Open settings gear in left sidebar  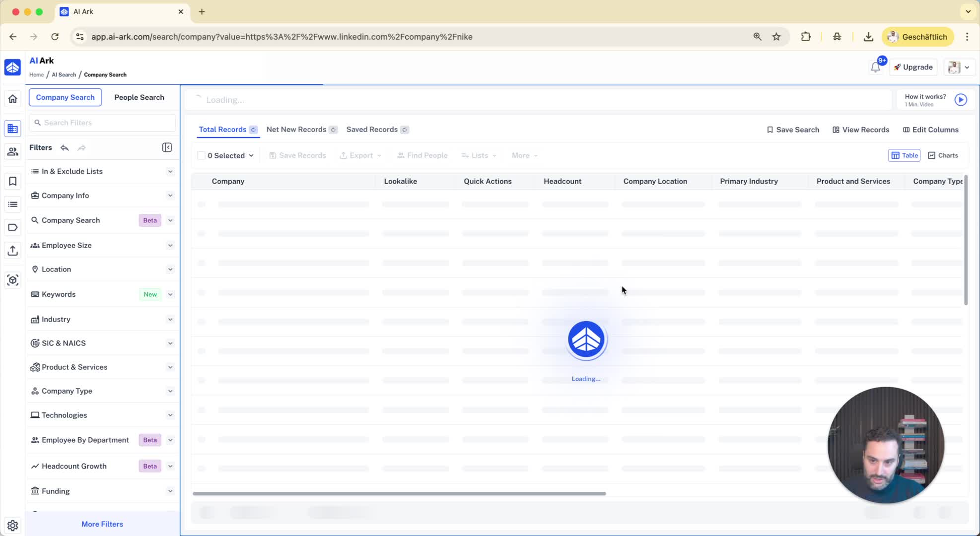pos(12,525)
